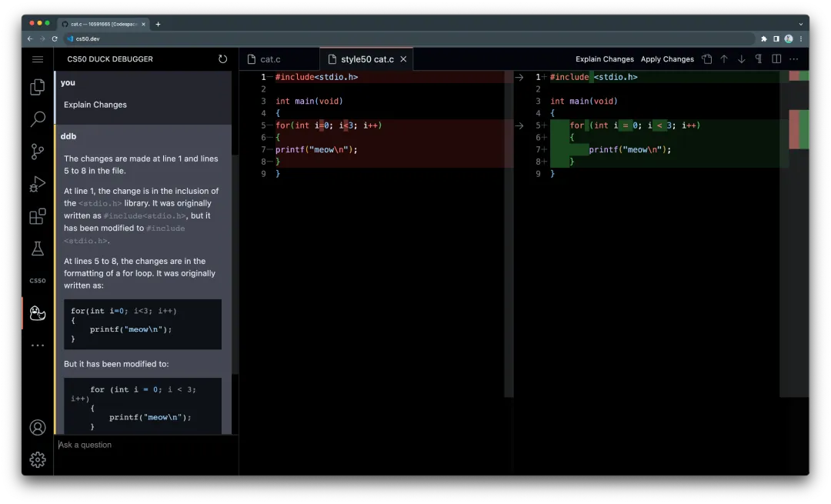Viewport: 831px width, 504px height.
Task: Open the CS50 Duck Debugger icon
Action: click(37, 313)
